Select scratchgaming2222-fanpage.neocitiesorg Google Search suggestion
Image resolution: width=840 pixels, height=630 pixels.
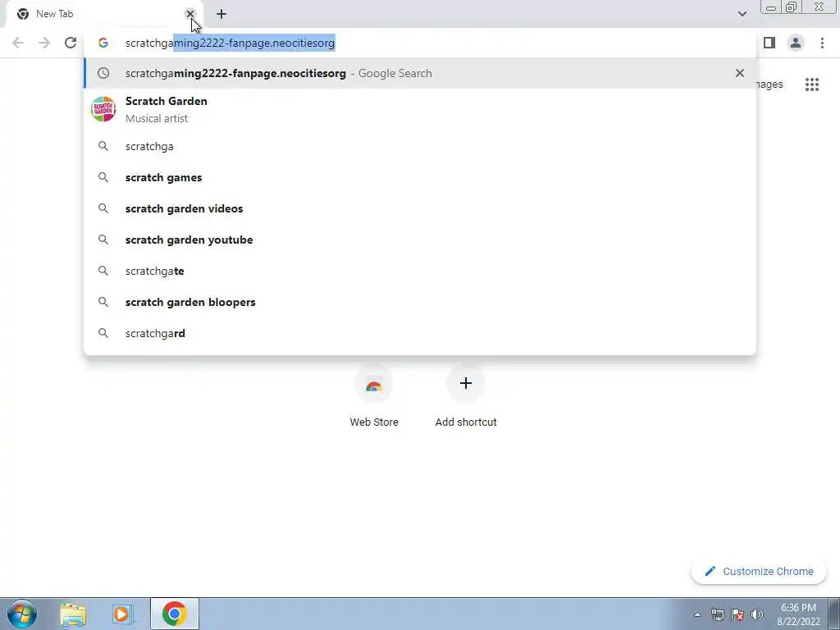pos(420,73)
